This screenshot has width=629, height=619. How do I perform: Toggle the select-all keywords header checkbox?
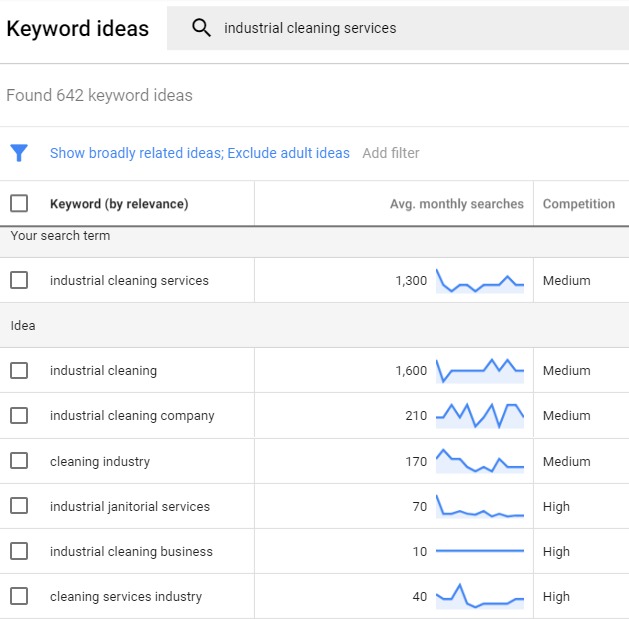click(x=19, y=204)
